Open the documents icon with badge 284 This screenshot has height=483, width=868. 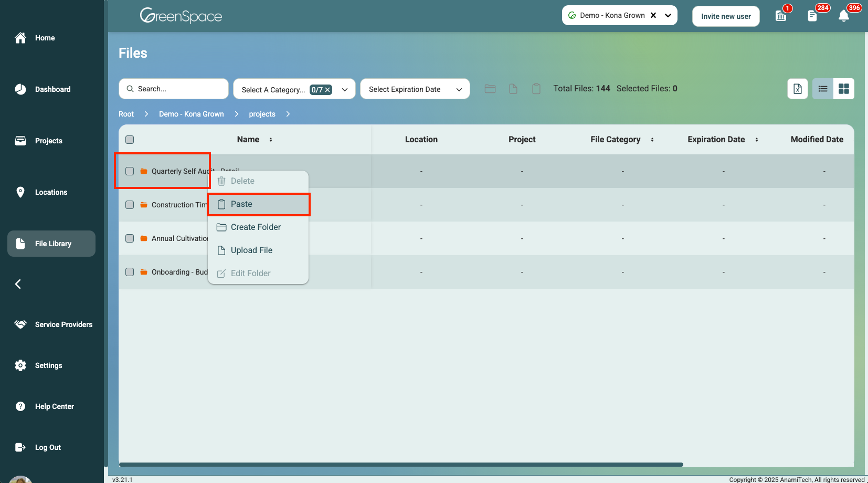pyautogui.click(x=812, y=16)
